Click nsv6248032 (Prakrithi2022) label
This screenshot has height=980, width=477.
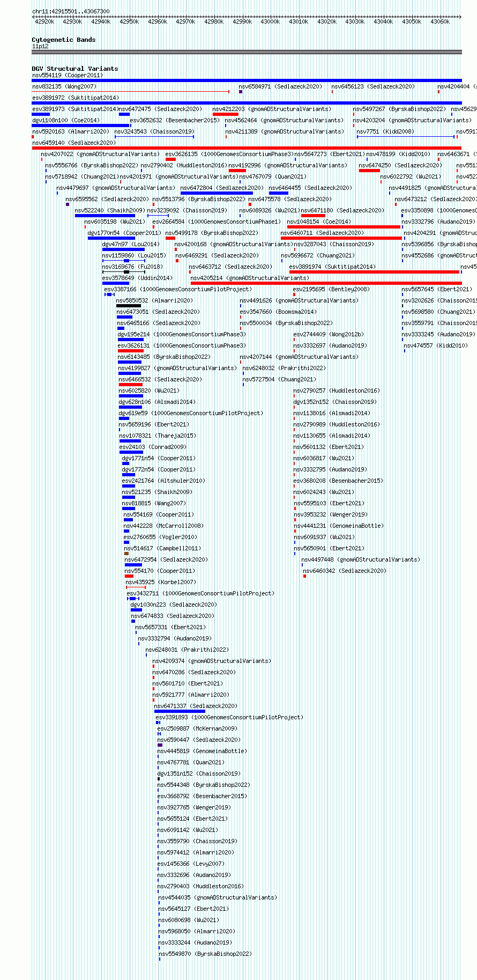tap(284, 369)
